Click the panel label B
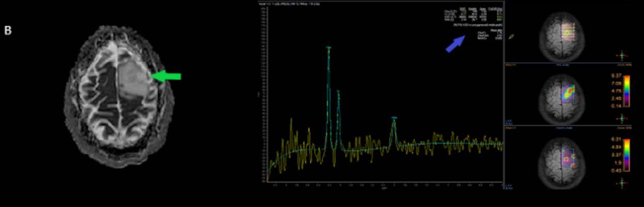Screen dimensions: 644x207 click(8, 31)
